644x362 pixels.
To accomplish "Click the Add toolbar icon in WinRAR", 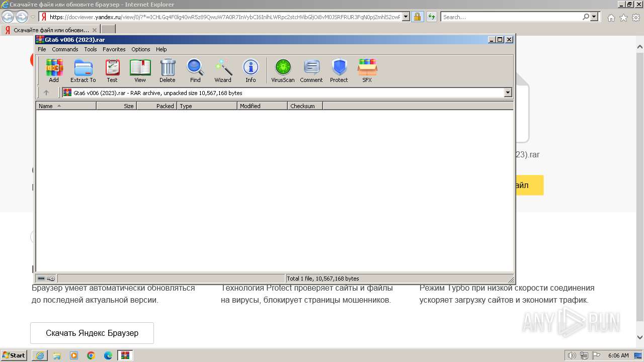I will [x=54, y=70].
